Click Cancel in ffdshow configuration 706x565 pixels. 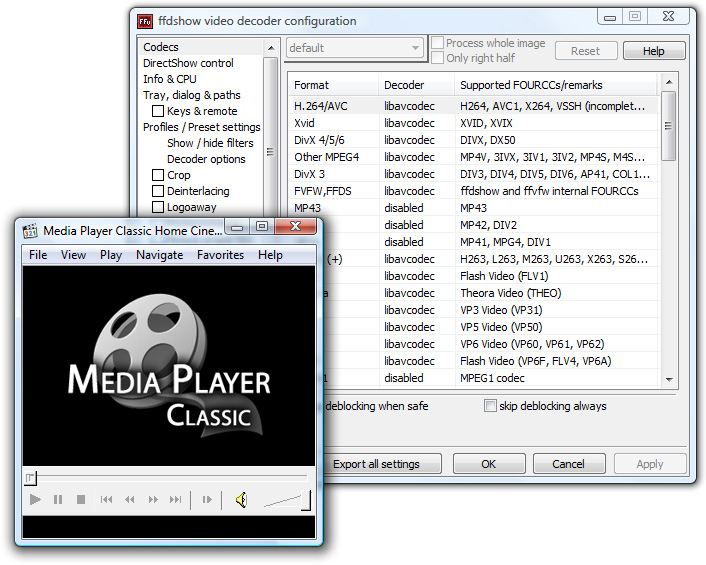point(569,464)
